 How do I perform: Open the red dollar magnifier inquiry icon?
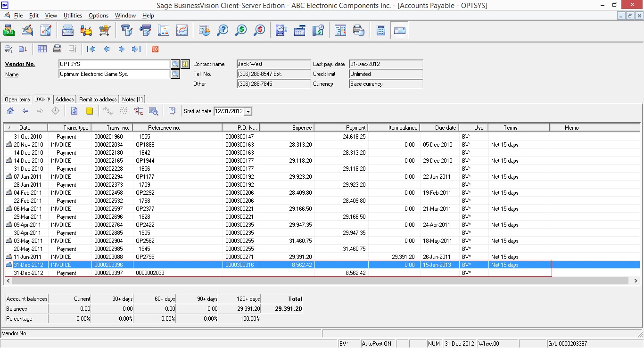pos(259,31)
